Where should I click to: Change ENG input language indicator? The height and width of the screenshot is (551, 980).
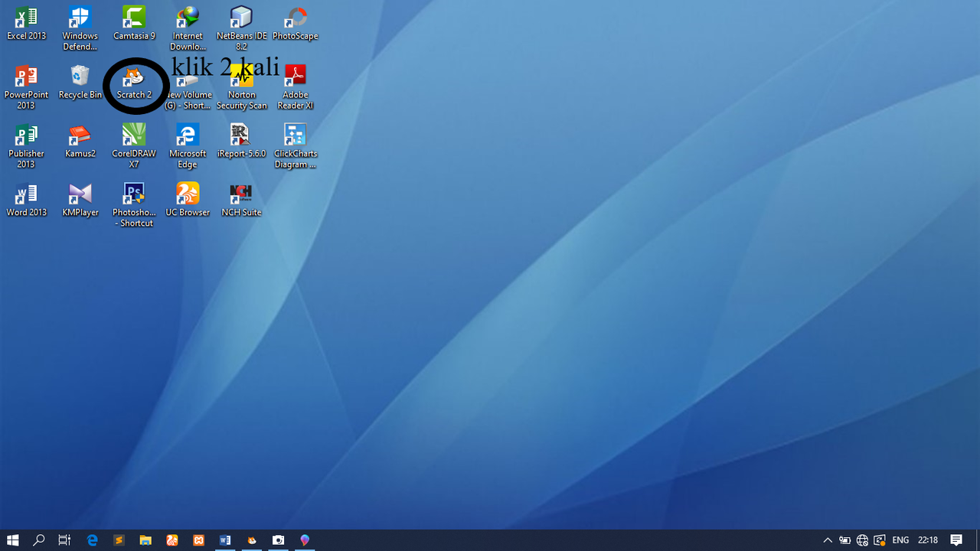pos(901,540)
